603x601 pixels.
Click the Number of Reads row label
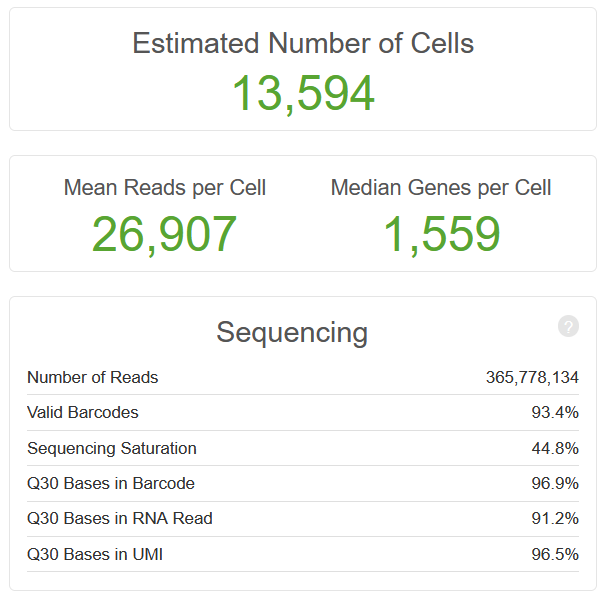click(92, 377)
